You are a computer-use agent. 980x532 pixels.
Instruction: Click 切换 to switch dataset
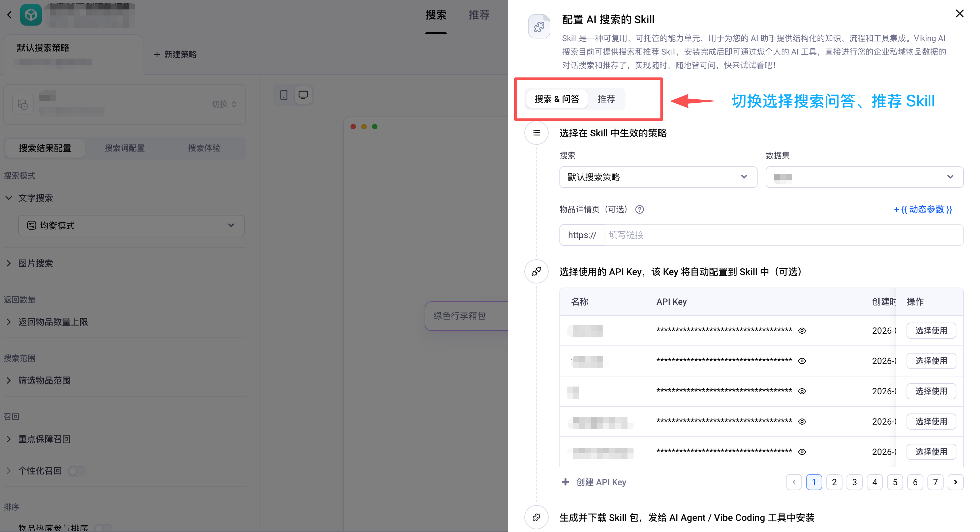click(x=224, y=104)
